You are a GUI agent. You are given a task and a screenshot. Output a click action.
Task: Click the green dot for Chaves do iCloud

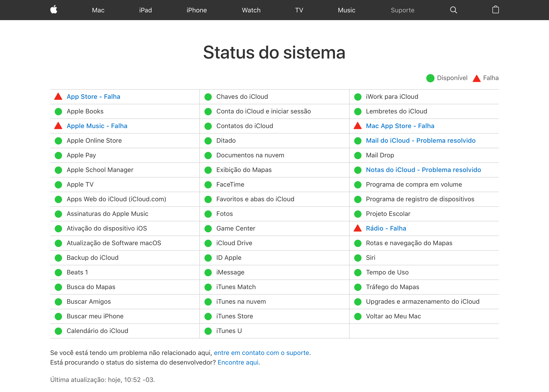tap(208, 97)
